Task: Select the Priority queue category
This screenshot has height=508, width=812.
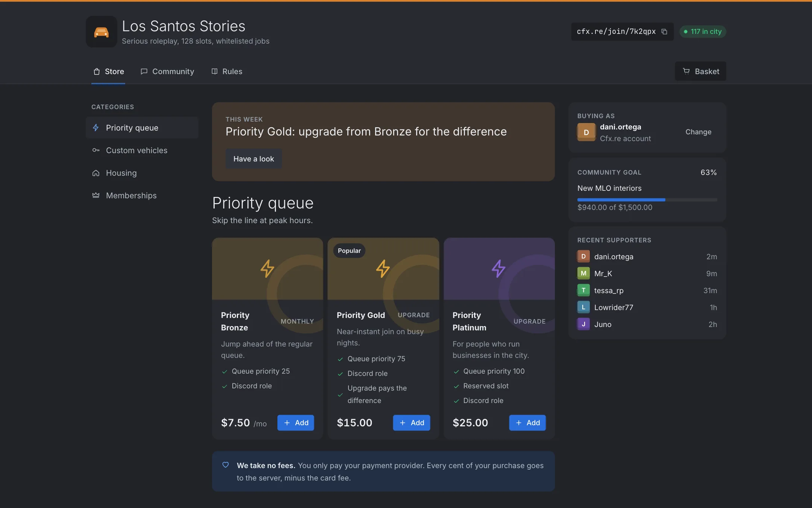Action: point(142,128)
